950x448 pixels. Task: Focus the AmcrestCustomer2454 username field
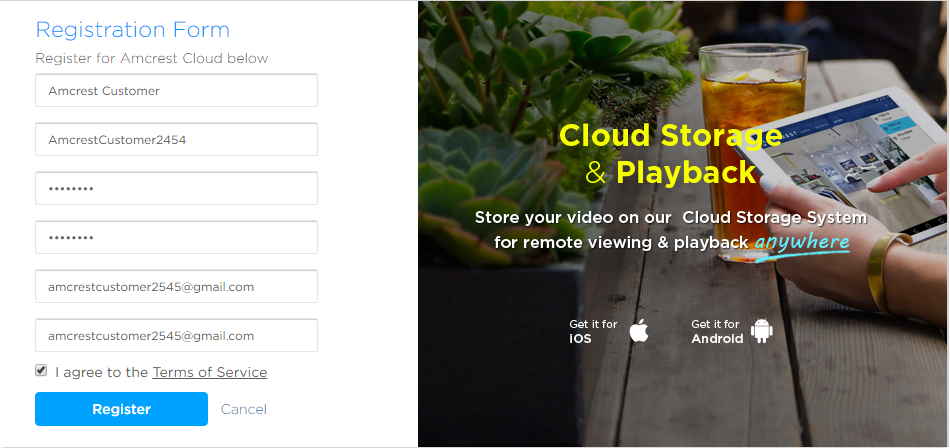click(176, 139)
